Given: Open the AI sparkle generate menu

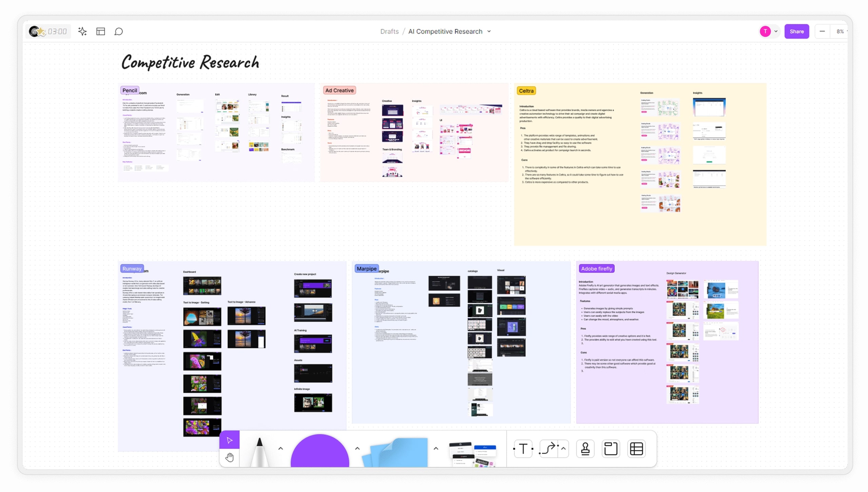Looking at the screenshot, I should click(82, 31).
